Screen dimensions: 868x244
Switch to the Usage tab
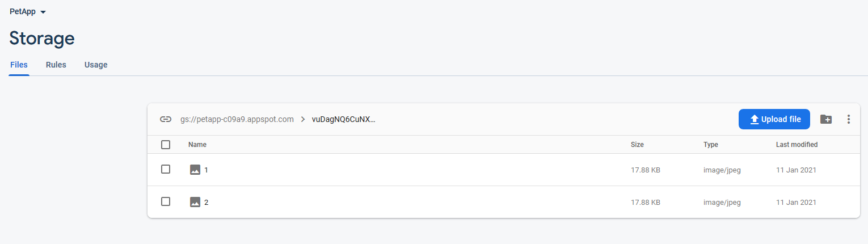pyautogui.click(x=96, y=65)
